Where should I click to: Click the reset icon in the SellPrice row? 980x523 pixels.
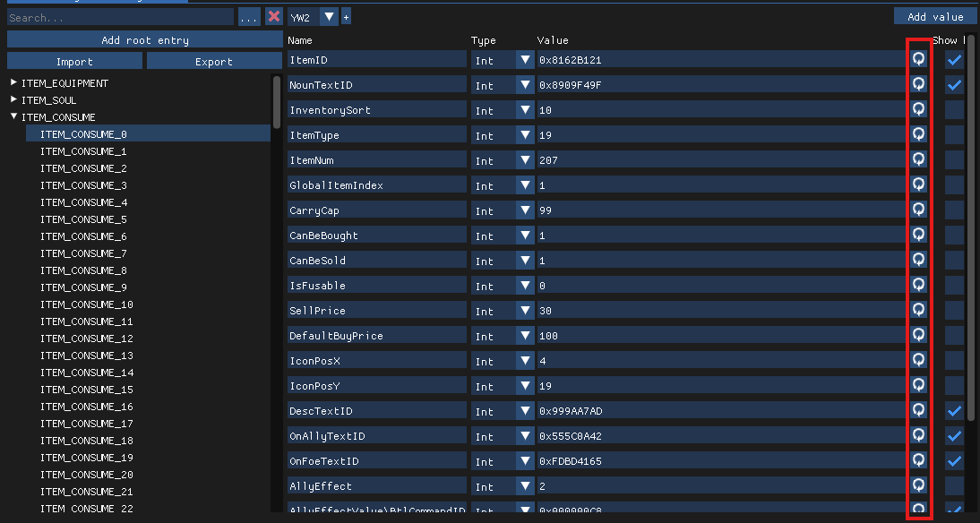click(918, 309)
